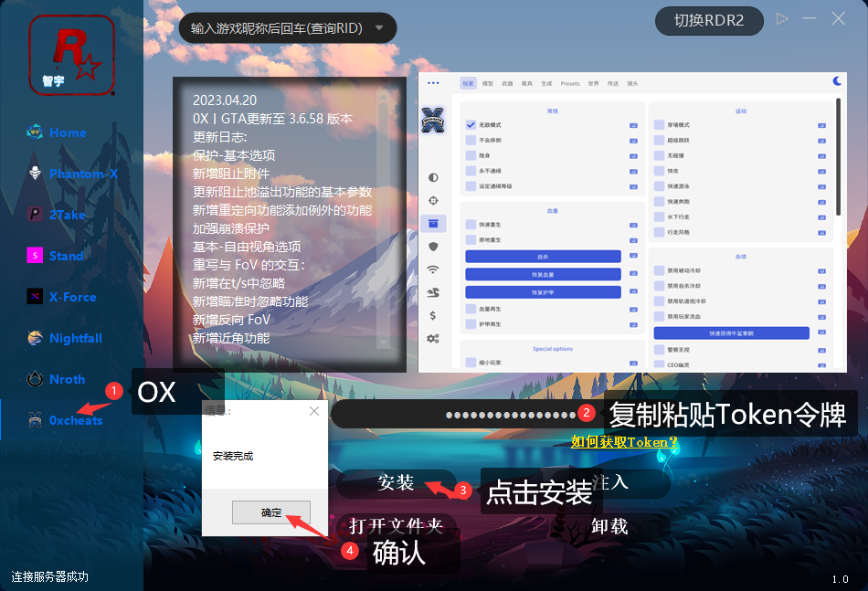This screenshot has width=868, height=591.
Task: Click the 恢复护甲 button in preview
Action: (x=543, y=292)
